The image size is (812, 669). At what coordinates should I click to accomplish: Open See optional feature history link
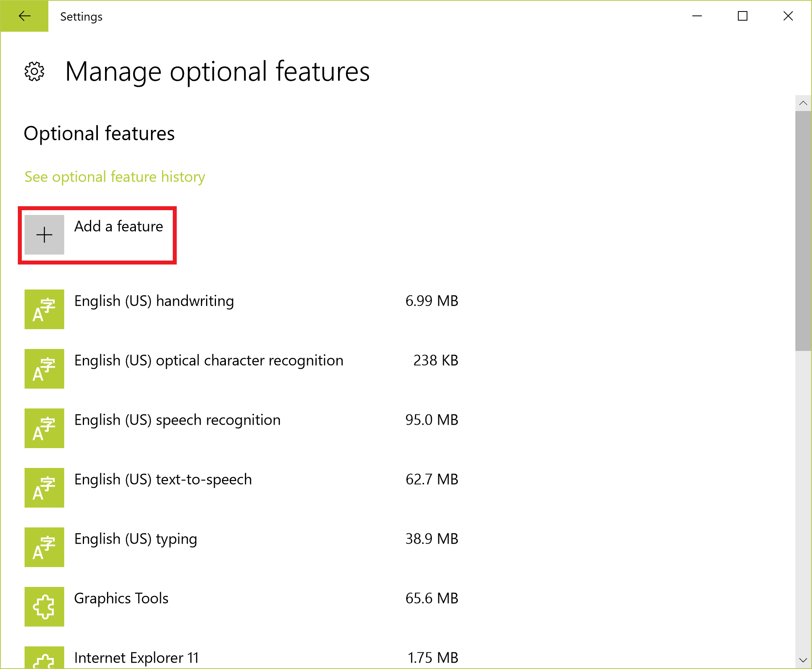coord(115,177)
